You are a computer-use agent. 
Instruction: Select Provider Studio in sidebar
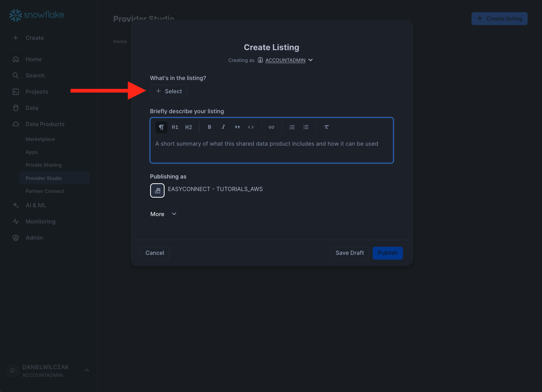55,178
